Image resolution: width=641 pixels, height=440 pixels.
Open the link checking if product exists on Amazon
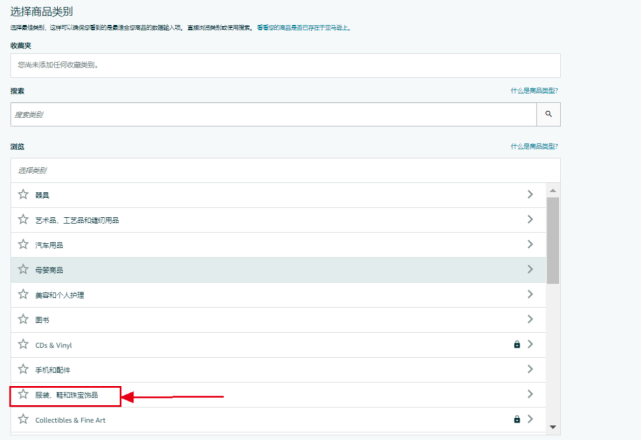tap(304, 28)
